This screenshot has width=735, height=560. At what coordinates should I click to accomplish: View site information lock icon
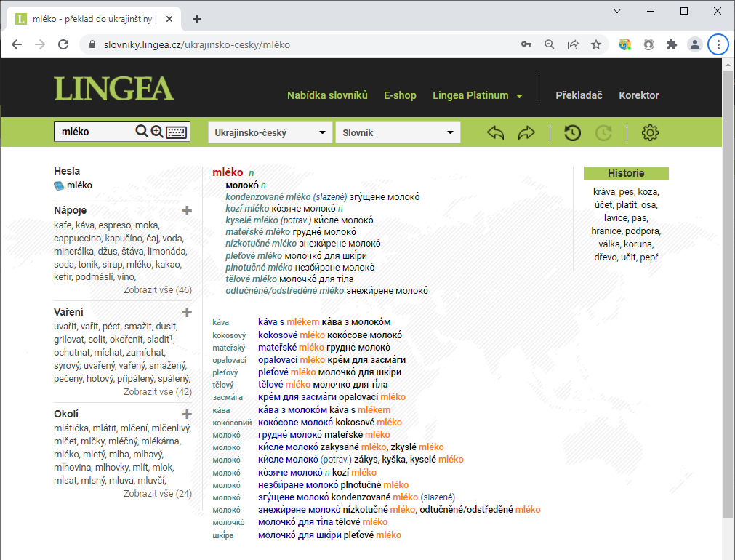pyautogui.click(x=92, y=44)
